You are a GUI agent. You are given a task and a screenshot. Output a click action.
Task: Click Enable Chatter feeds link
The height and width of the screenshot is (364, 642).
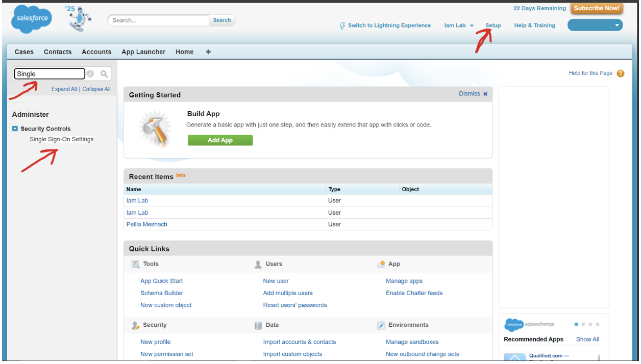point(414,293)
